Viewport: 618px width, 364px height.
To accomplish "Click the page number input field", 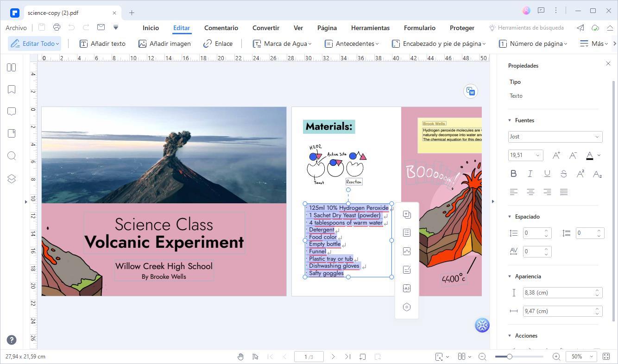I will (309, 357).
